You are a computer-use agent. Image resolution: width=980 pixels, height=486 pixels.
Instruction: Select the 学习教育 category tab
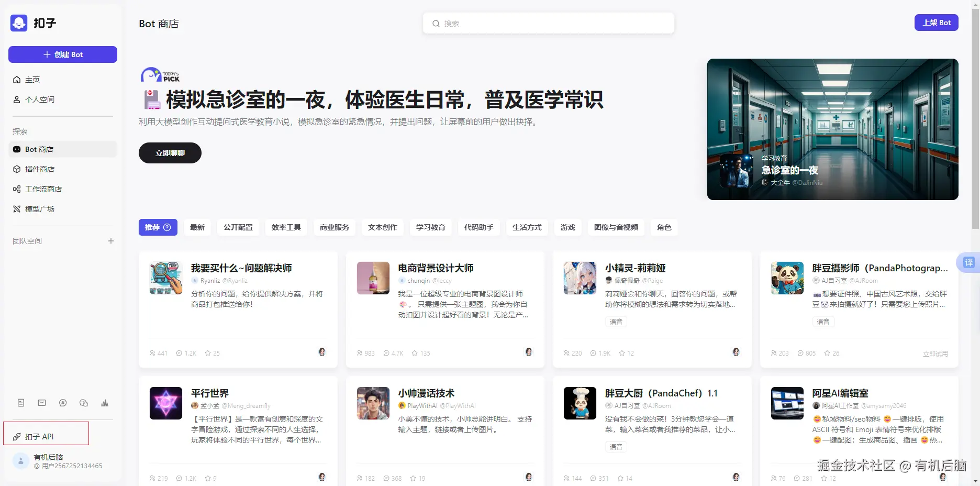pyautogui.click(x=431, y=227)
